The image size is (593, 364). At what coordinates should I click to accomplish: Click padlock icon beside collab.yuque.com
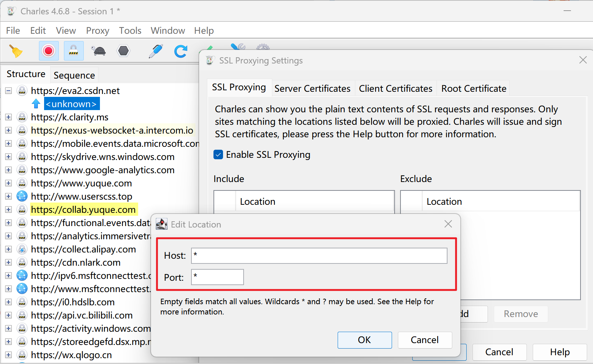point(22,210)
